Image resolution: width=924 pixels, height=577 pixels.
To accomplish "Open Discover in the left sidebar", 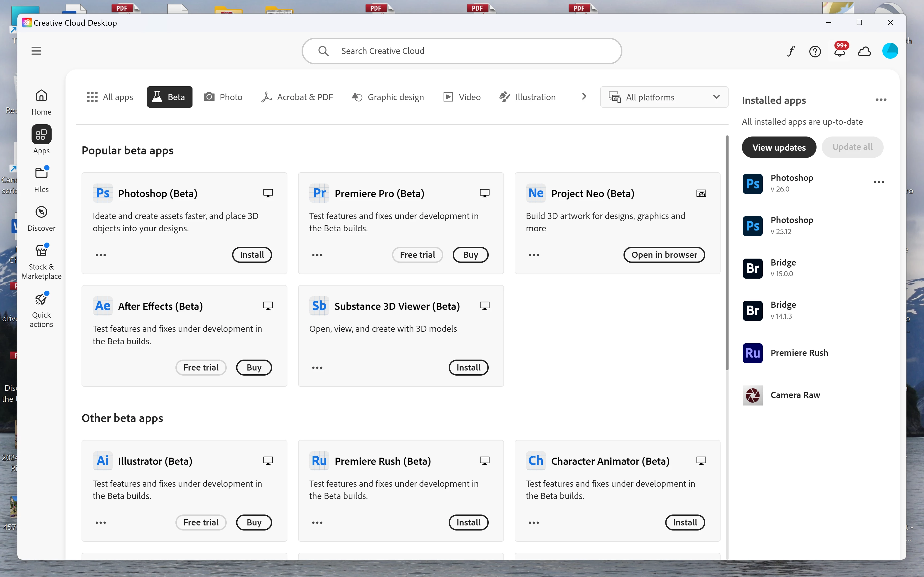I will point(41,218).
